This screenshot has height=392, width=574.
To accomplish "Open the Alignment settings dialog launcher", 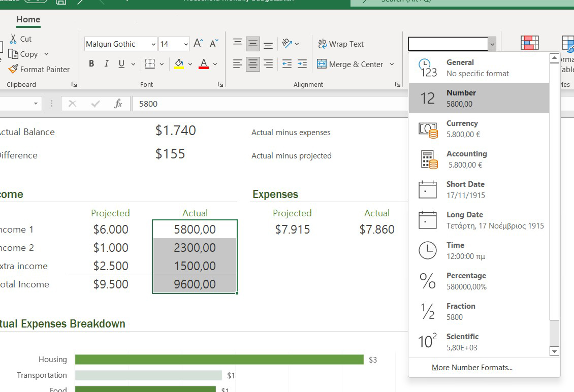I will pyautogui.click(x=398, y=85).
